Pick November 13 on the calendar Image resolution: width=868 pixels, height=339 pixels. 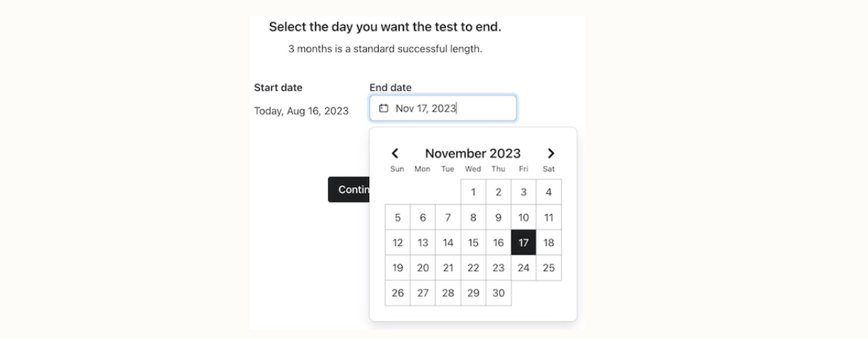(x=423, y=243)
